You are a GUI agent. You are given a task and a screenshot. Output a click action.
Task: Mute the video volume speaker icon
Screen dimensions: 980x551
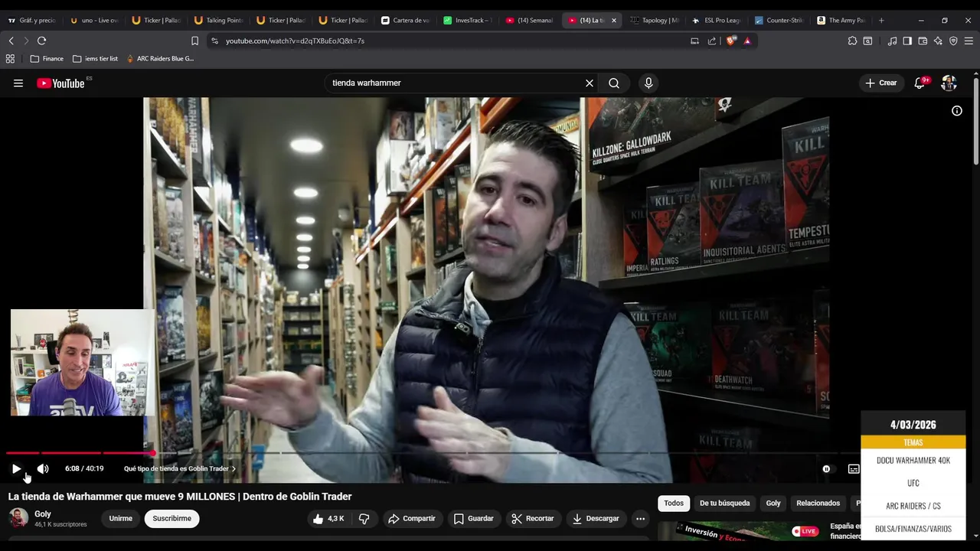point(43,468)
